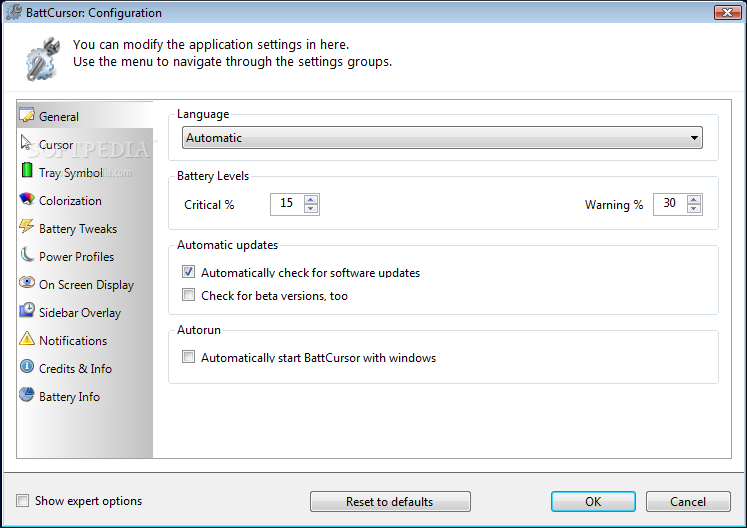
Task: Click the Battery Info pie chart icon
Action: [27, 395]
